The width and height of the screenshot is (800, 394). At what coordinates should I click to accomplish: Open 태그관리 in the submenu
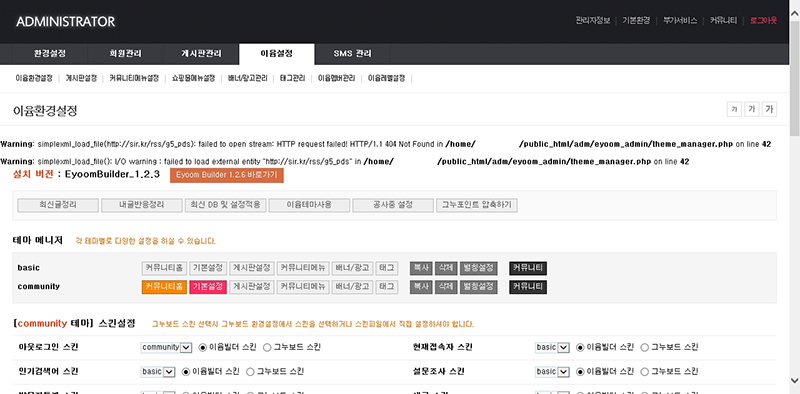pos(292,79)
